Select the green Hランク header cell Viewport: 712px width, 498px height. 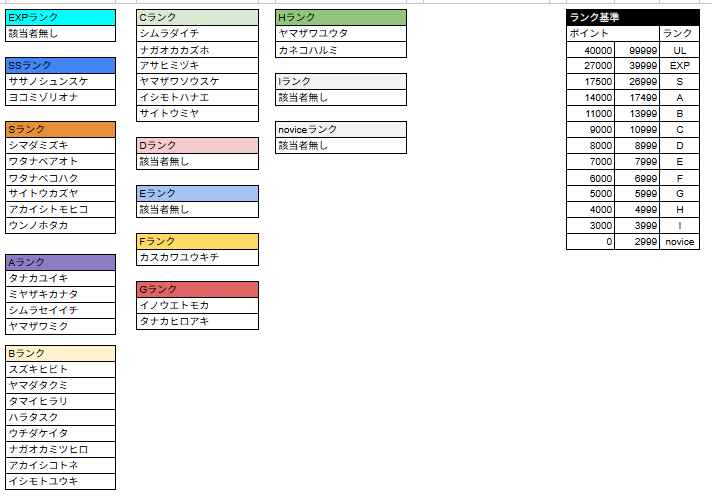tap(341, 17)
